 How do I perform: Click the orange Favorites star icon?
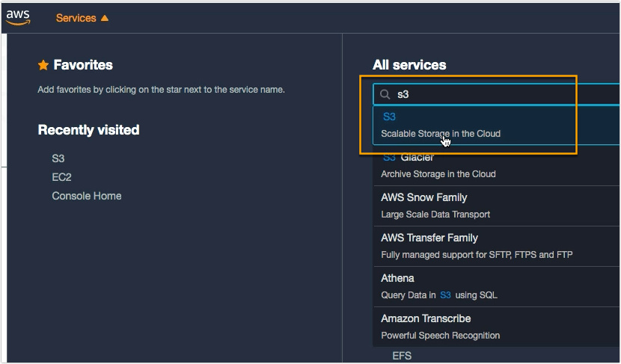(43, 66)
